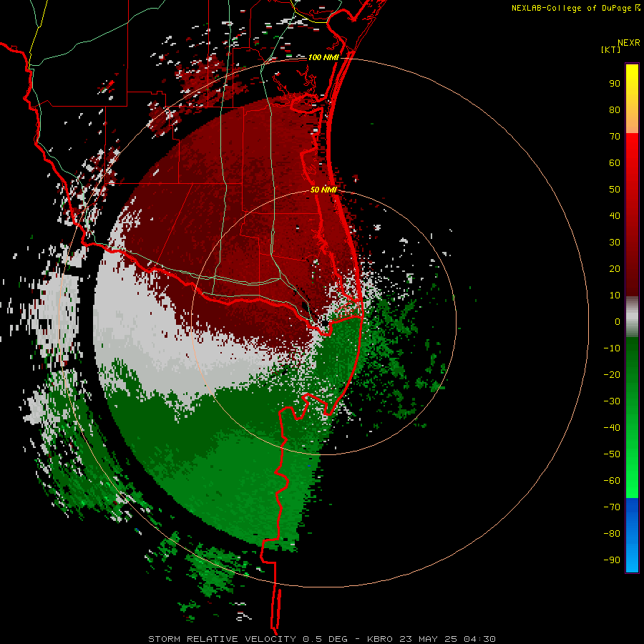644x644 pixels.
Task: Click the gray zero-velocity segment of the color bar
Action: [632, 317]
